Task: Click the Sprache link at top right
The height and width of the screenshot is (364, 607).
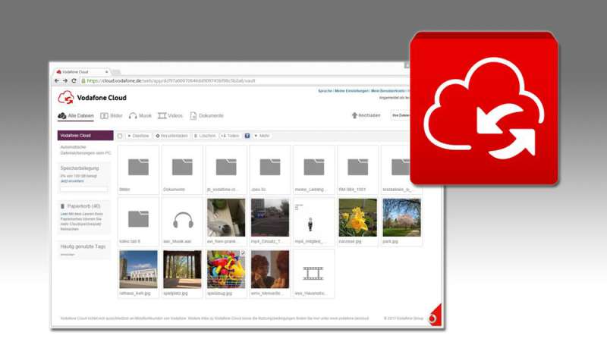Action: (326, 91)
